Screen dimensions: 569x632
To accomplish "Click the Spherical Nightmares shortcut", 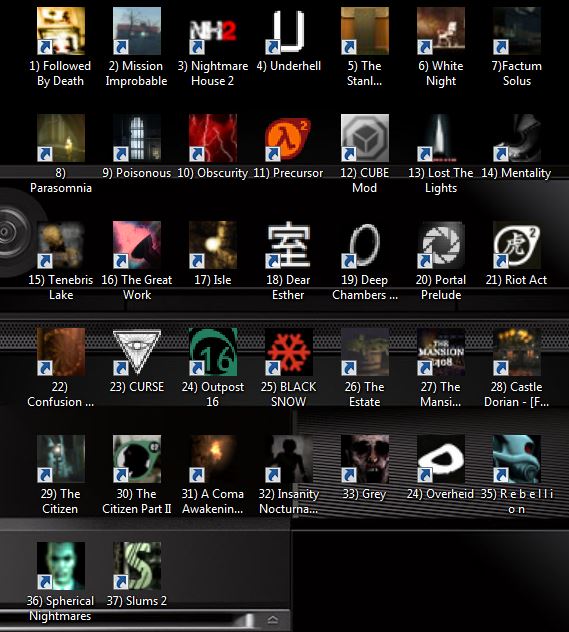I will click(x=61, y=566).
